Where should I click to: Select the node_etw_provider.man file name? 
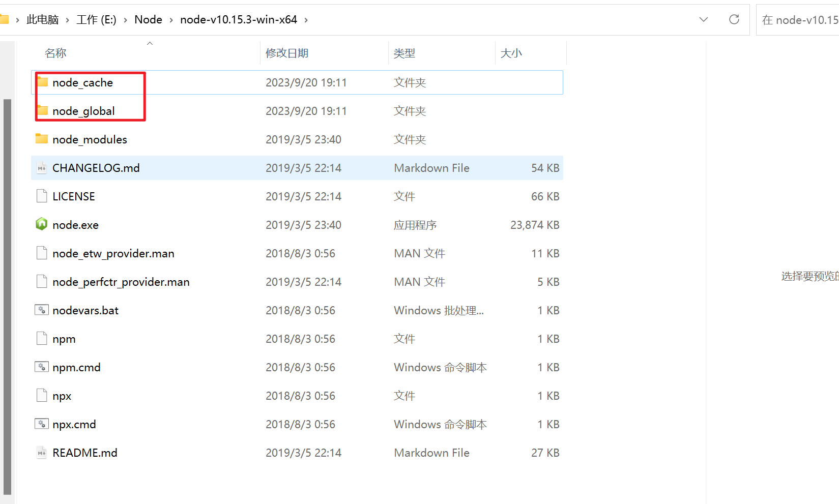113,253
